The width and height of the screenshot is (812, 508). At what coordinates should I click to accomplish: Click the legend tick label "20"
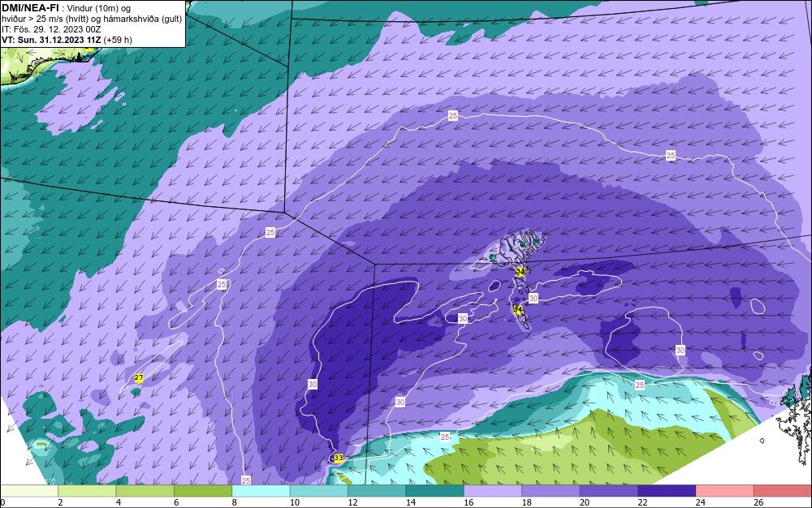click(584, 502)
